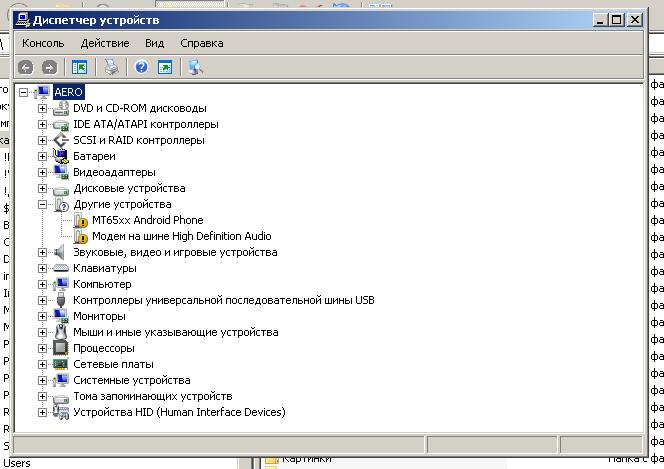The image size is (664, 469).
Task: Click the Back arrow toolbar button
Action: (x=25, y=67)
